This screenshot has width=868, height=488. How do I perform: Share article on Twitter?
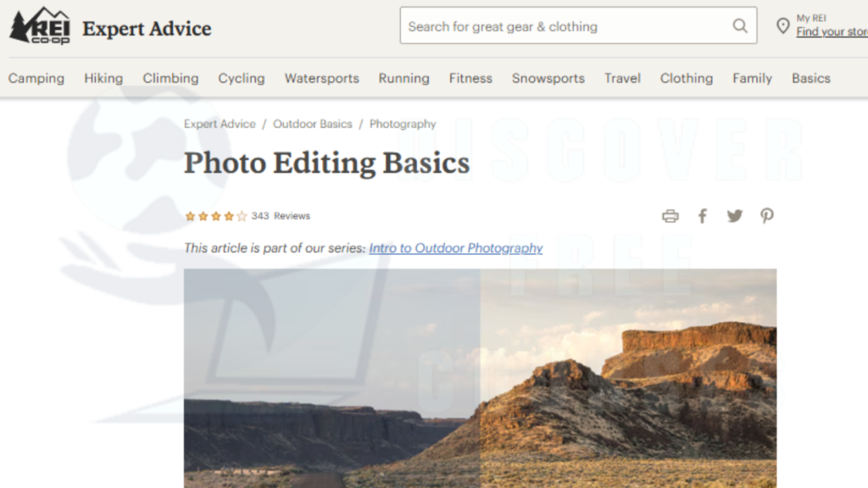(x=735, y=216)
